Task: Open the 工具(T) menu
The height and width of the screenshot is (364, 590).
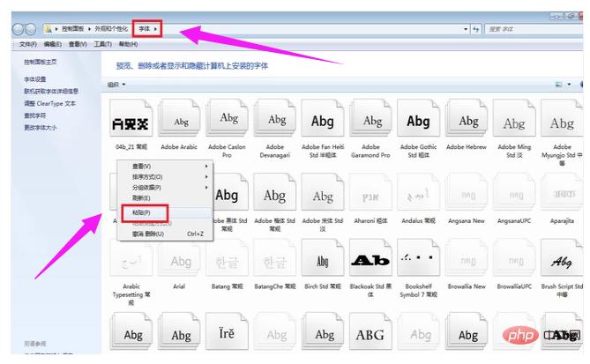Action: (102, 44)
